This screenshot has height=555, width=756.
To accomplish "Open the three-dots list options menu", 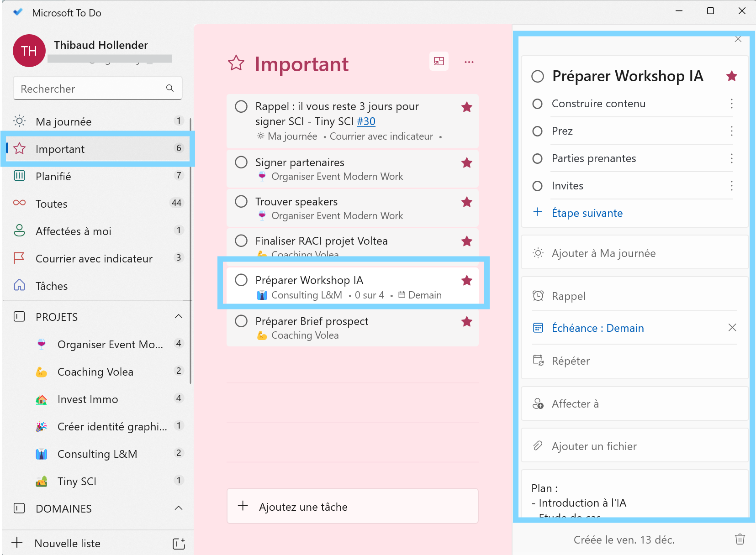I will pyautogui.click(x=469, y=62).
